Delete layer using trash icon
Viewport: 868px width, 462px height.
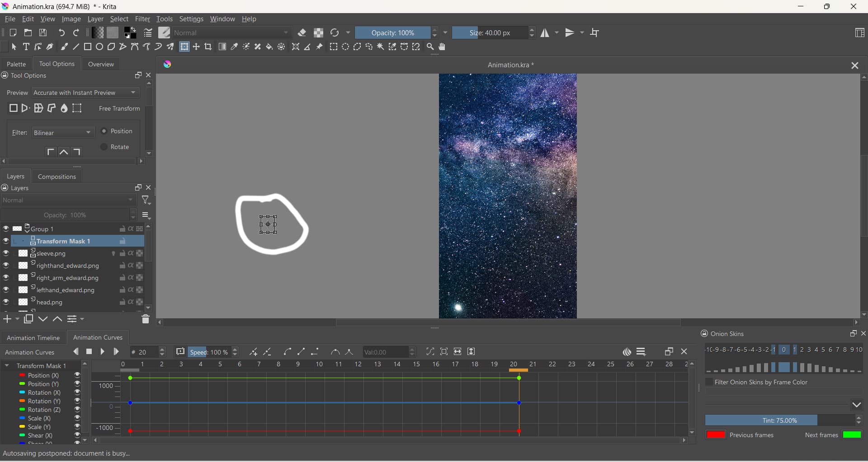[145, 320]
